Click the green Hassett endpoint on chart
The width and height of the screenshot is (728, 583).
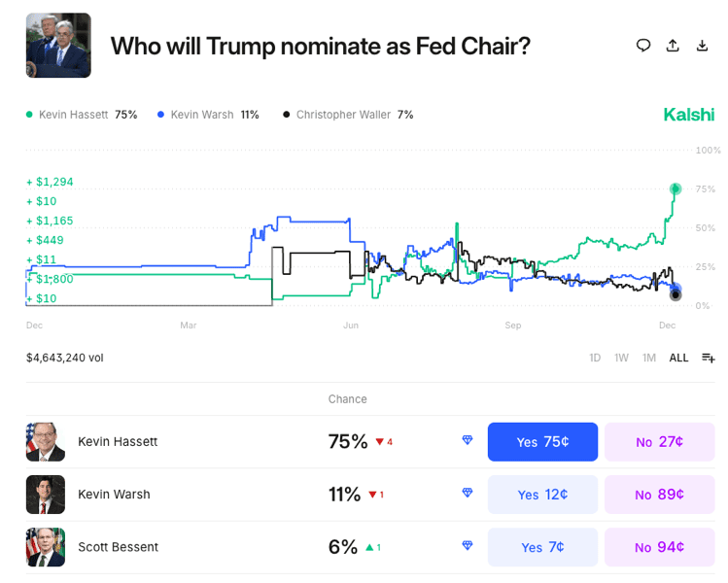(676, 189)
